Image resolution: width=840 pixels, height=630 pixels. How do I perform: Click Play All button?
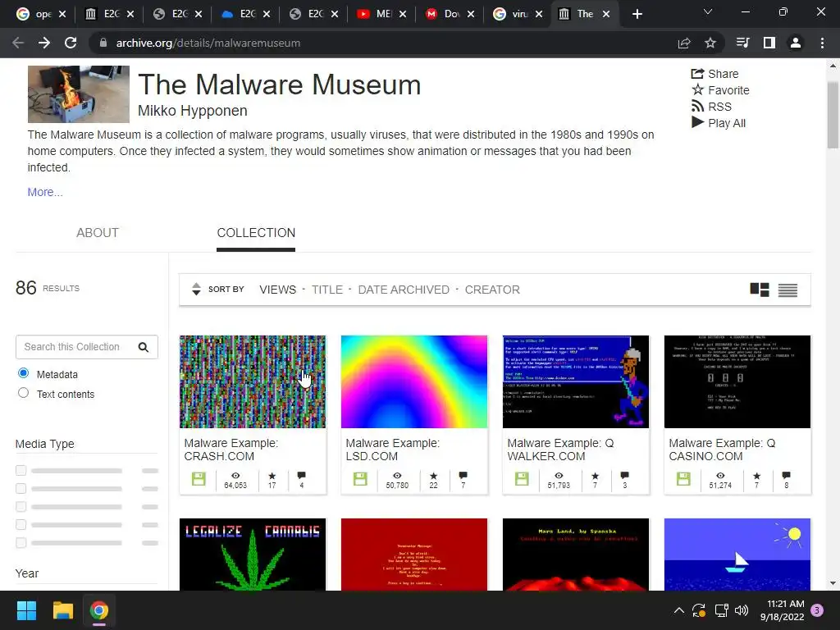coord(719,123)
